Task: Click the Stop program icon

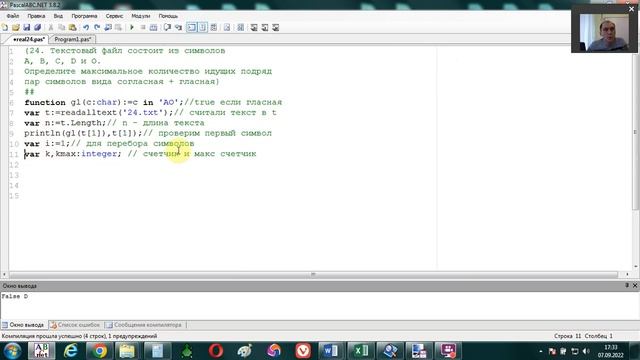Action: tap(143, 27)
